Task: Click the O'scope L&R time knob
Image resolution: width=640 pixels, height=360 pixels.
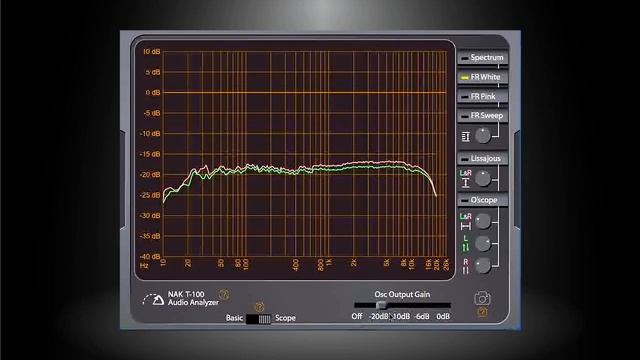Action: tap(483, 221)
